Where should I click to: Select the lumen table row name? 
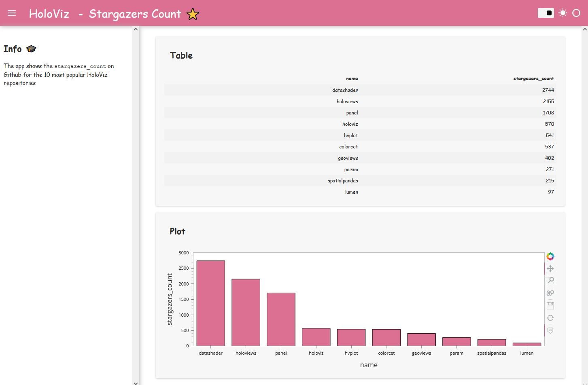(x=351, y=192)
